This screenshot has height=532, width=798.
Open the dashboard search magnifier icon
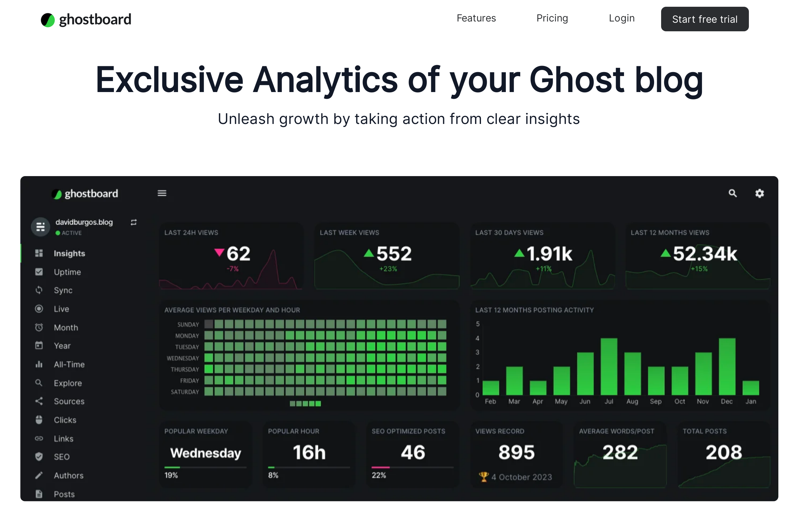(733, 193)
